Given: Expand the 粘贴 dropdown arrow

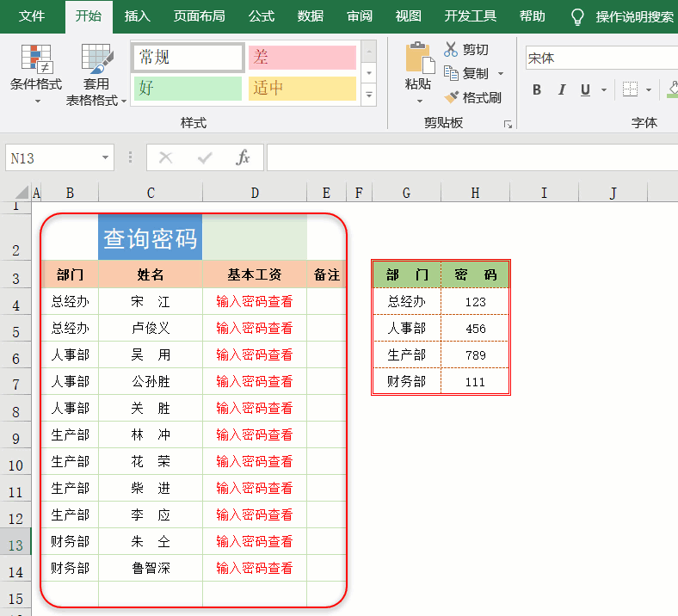Looking at the screenshot, I should (419, 102).
